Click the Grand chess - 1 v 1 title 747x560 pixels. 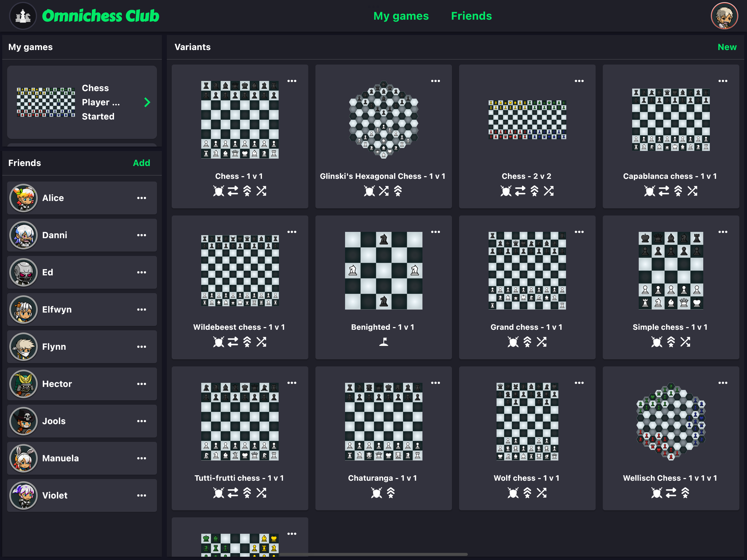pyautogui.click(x=526, y=327)
